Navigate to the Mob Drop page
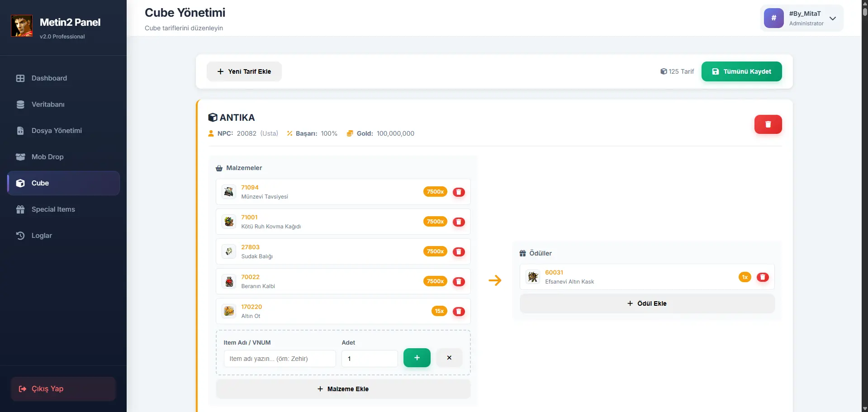Viewport: 868px width, 412px height. (x=47, y=157)
